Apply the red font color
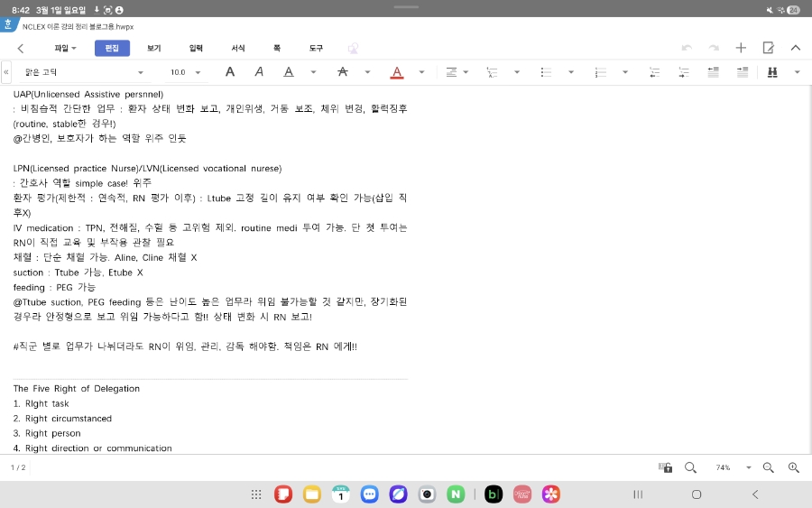The image size is (812, 508). [396, 72]
